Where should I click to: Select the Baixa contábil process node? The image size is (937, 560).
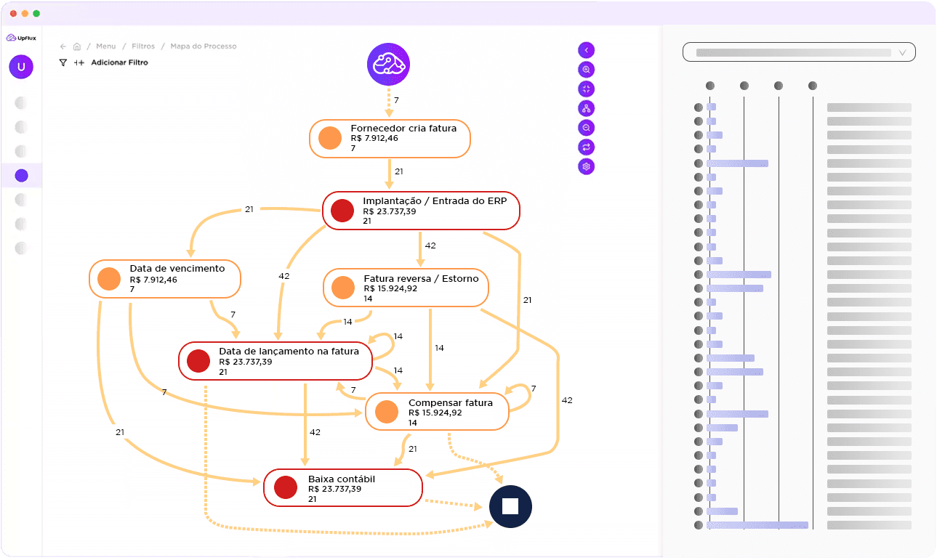(x=342, y=487)
